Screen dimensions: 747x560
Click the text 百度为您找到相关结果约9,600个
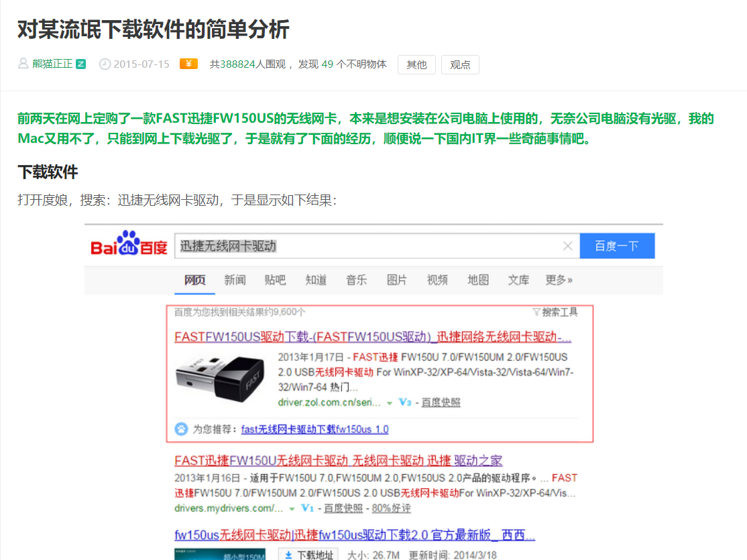[239, 312]
